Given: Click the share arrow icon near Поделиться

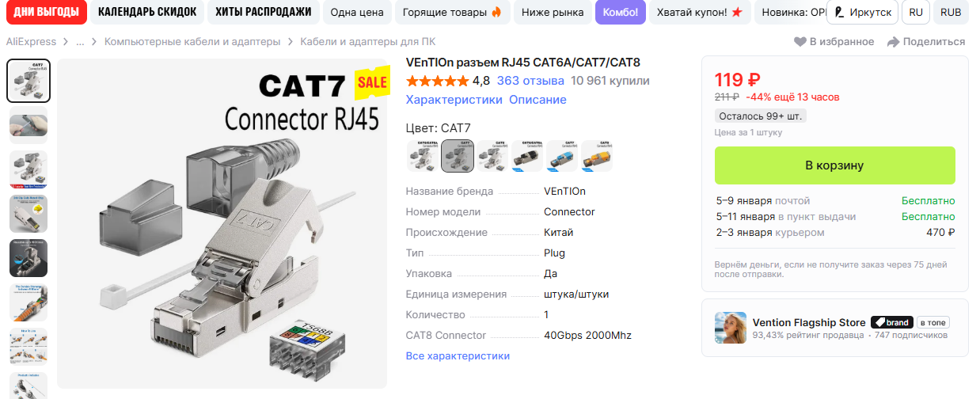Looking at the screenshot, I should click(893, 42).
